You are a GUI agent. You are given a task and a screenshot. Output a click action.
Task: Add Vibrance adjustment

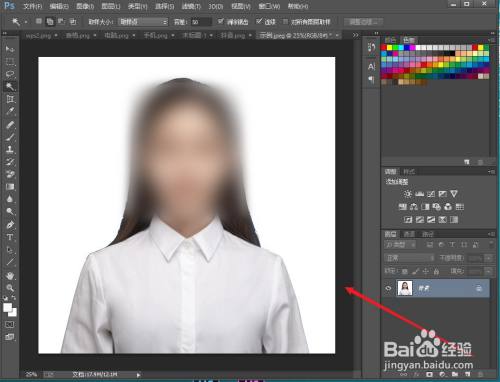(454, 194)
